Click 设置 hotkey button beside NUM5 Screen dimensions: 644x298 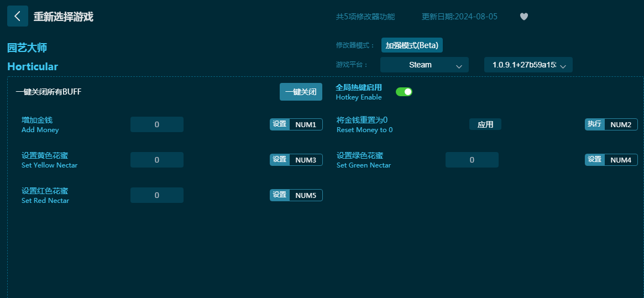[x=280, y=195]
